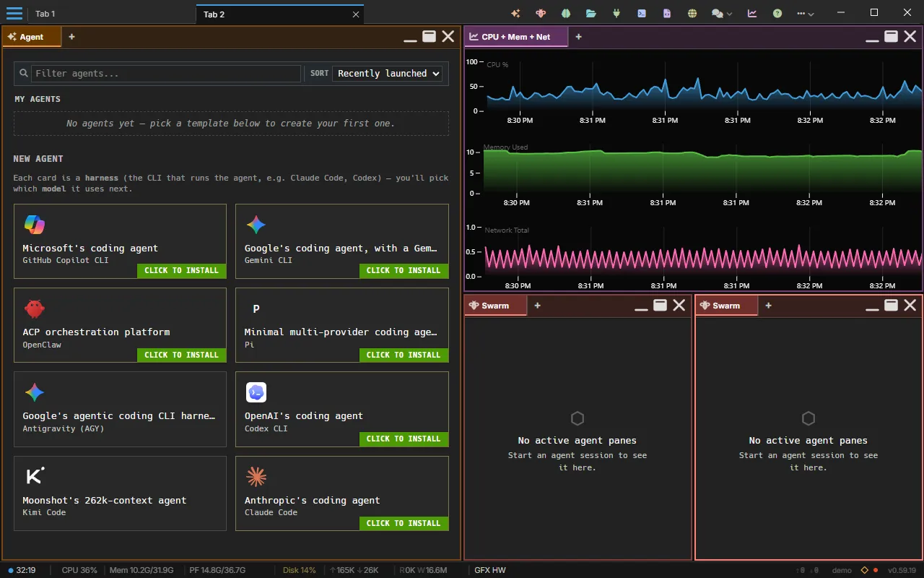Viewport: 924px width, 578px height.
Task: Select the Agent pane tab
Action: click(x=32, y=37)
